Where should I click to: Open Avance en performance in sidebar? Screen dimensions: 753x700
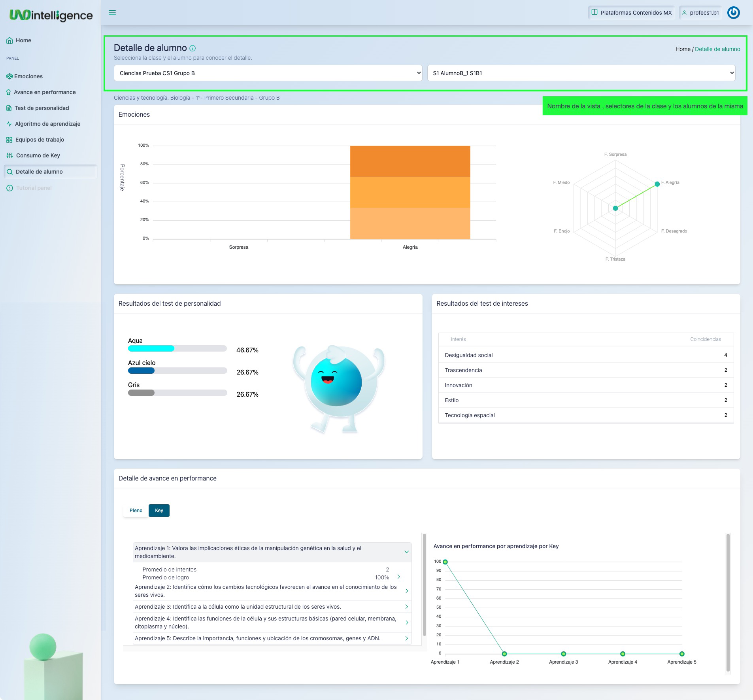click(x=45, y=92)
